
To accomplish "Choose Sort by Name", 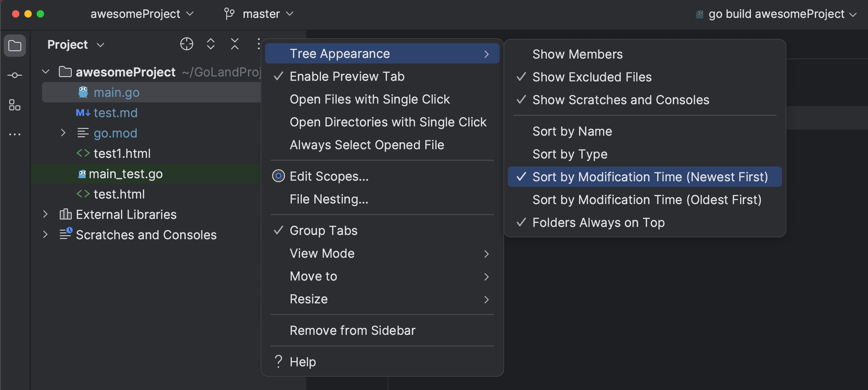I will (572, 131).
